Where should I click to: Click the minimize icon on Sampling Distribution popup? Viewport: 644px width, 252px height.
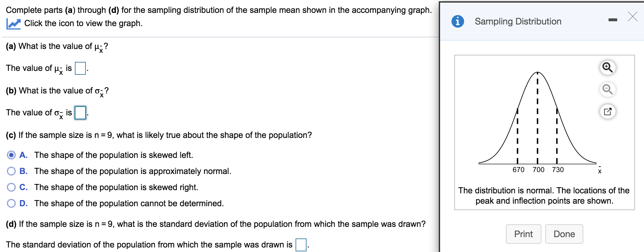tap(613, 19)
